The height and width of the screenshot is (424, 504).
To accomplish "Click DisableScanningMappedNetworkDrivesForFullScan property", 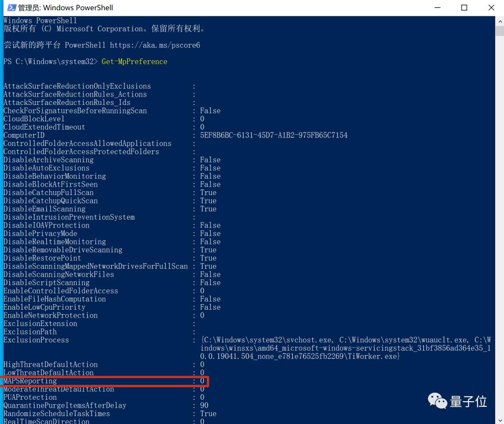I will [x=96, y=266].
